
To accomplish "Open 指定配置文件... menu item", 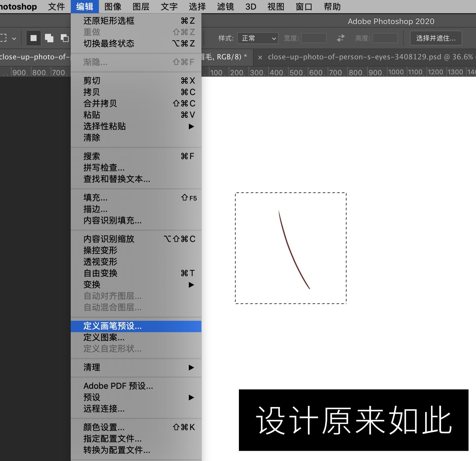I will click(136, 439).
